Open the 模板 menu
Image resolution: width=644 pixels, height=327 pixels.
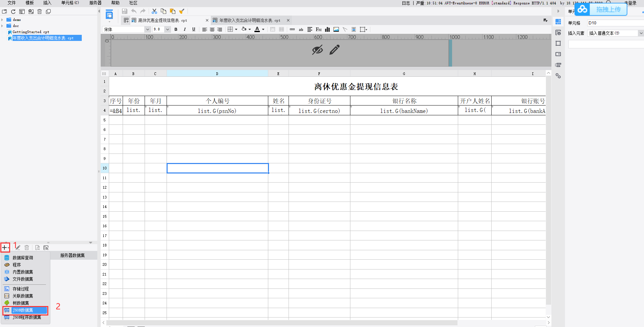29,3
